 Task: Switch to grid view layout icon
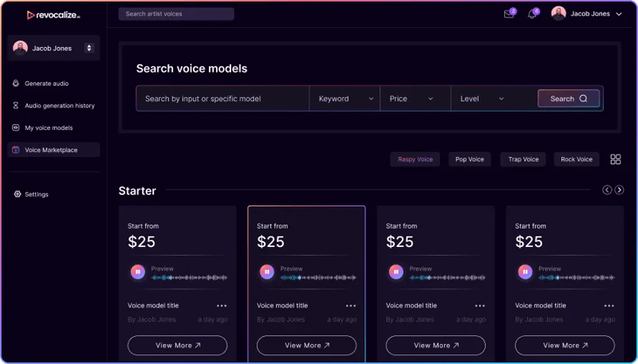616,159
